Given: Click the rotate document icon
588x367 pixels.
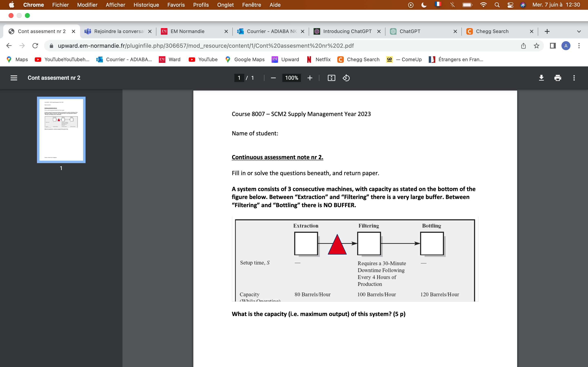Looking at the screenshot, I should [347, 78].
